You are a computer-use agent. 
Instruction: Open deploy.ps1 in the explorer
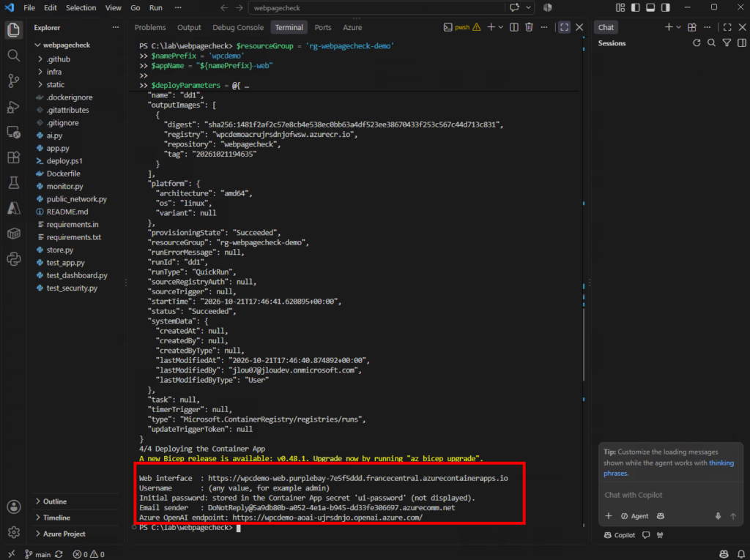click(x=75, y=161)
